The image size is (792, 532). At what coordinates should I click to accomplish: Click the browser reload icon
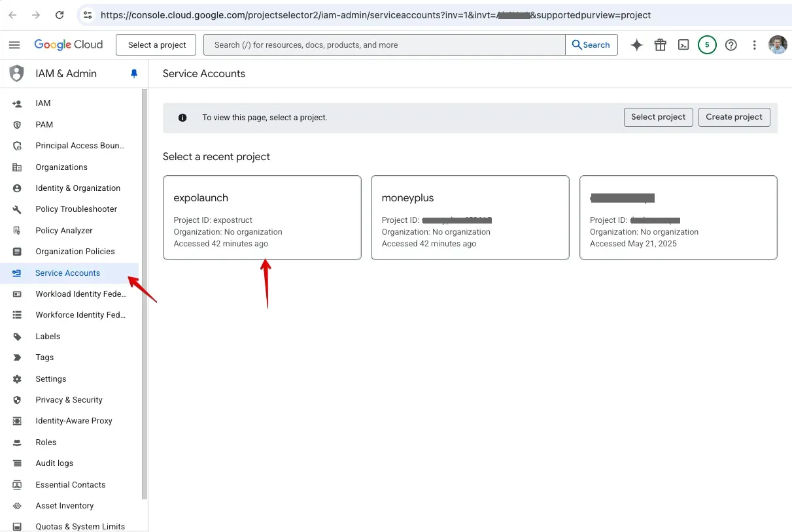(60, 15)
